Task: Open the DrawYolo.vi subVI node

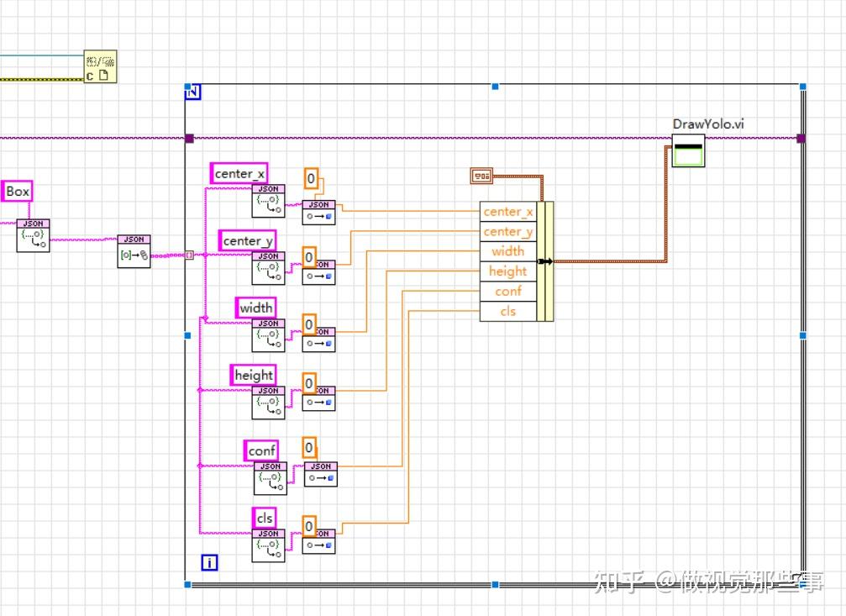Action: click(x=688, y=151)
